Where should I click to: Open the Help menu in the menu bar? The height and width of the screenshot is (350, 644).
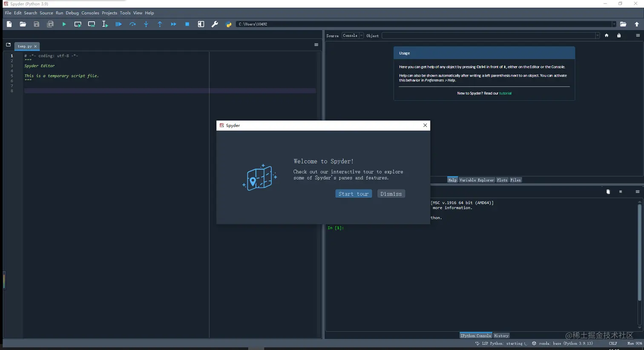149,13
